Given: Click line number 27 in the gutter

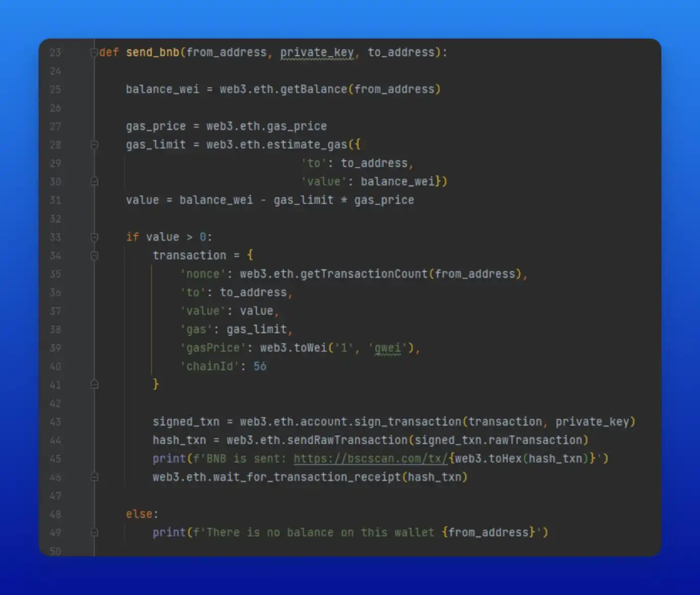Looking at the screenshot, I should [x=55, y=126].
